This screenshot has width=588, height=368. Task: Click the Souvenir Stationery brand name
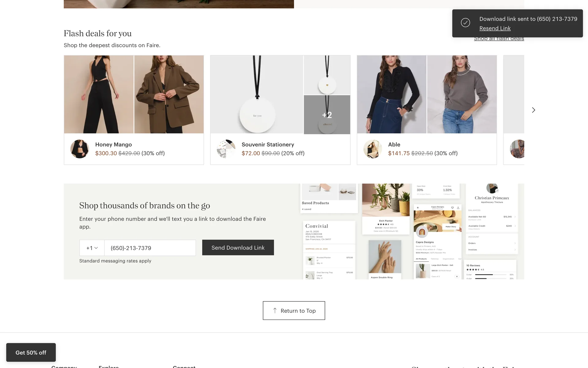click(x=268, y=144)
